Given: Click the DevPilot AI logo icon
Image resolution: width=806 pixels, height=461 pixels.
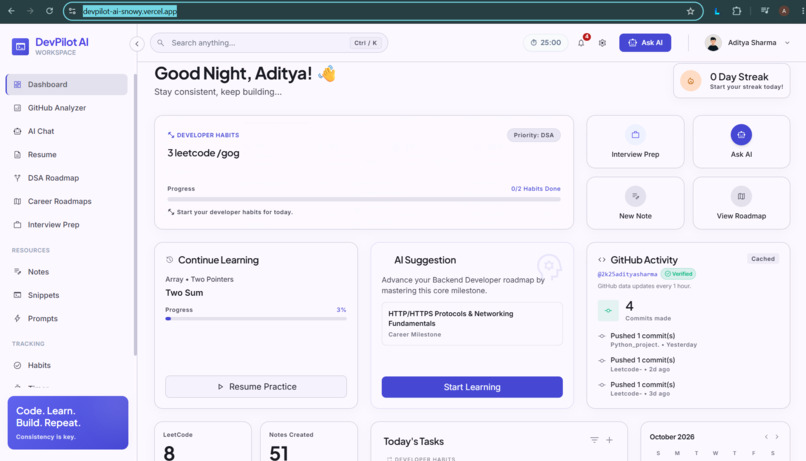Looking at the screenshot, I should pos(20,47).
